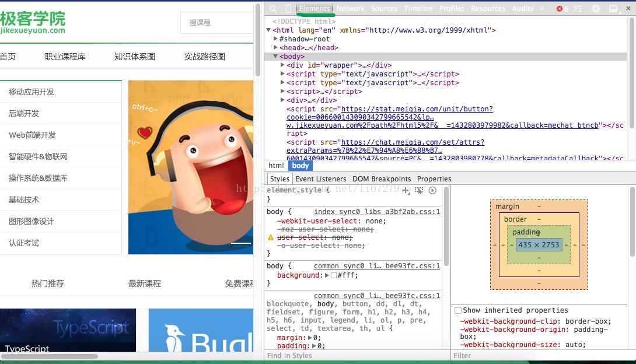Open the red error count indicator

point(562,9)
